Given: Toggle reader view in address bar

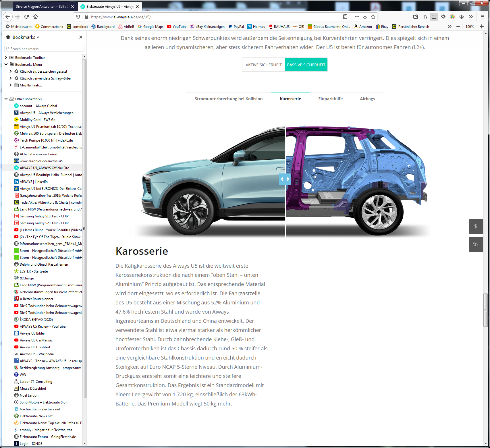Looking at the screenshot, I should click(x=345, y=17).
